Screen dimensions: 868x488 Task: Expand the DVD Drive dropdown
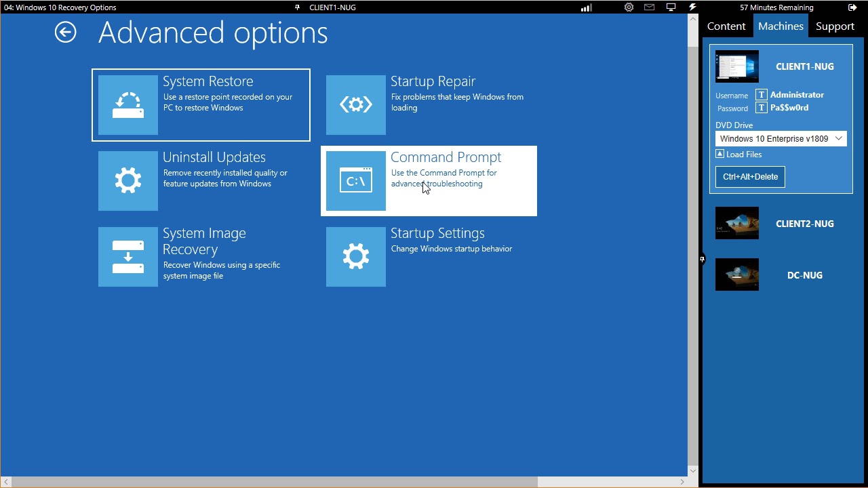(781, 138)
